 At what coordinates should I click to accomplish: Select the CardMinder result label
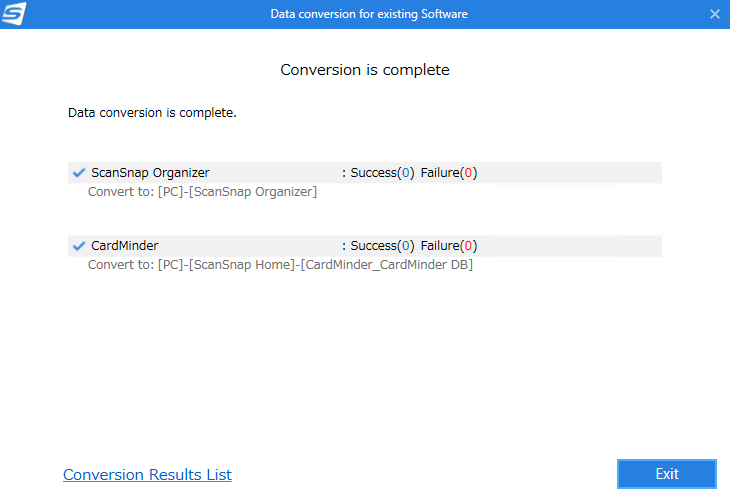point(124,245)
